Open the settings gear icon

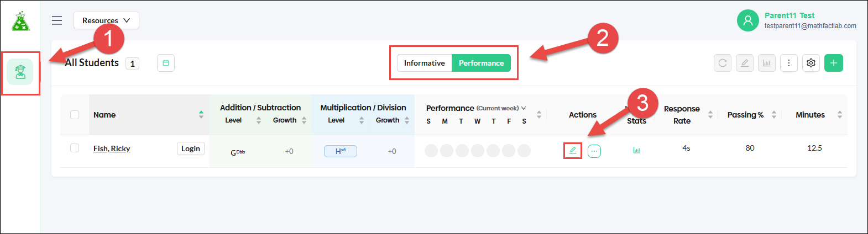[811, 63]
